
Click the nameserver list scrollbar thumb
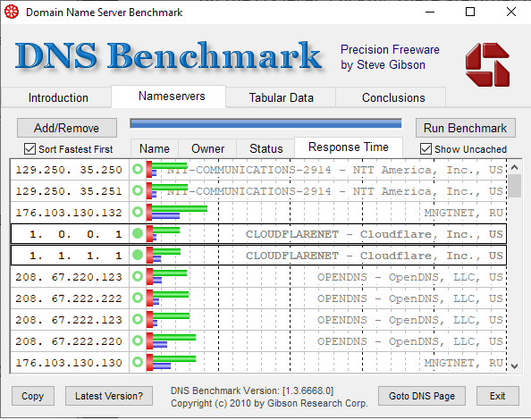[514, 186]
